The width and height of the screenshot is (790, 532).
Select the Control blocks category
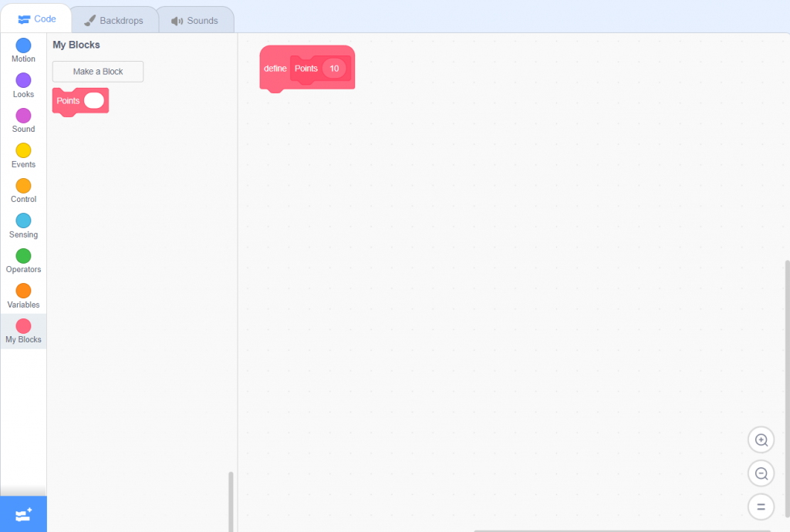(x=23, y=190)
